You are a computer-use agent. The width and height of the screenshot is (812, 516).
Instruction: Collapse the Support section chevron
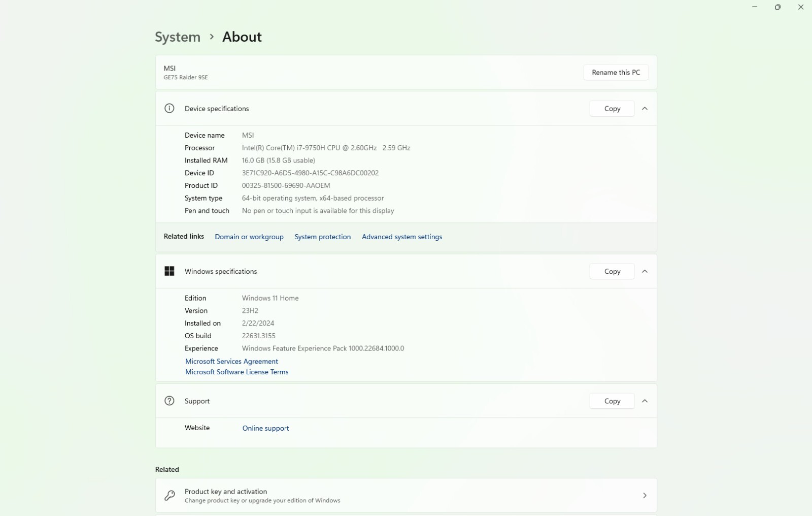click(x=645, y=401)
